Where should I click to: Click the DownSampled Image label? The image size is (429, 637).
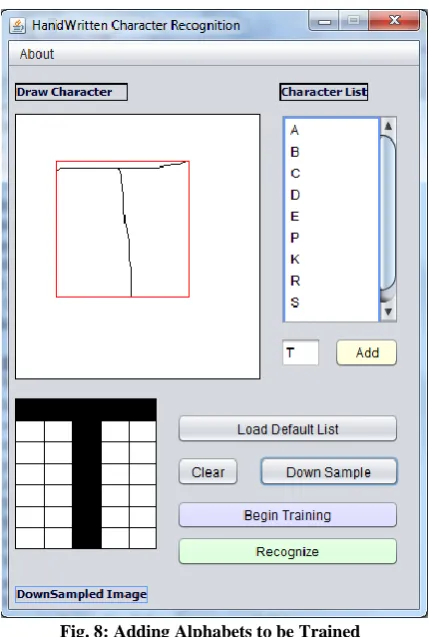point(82,594)
